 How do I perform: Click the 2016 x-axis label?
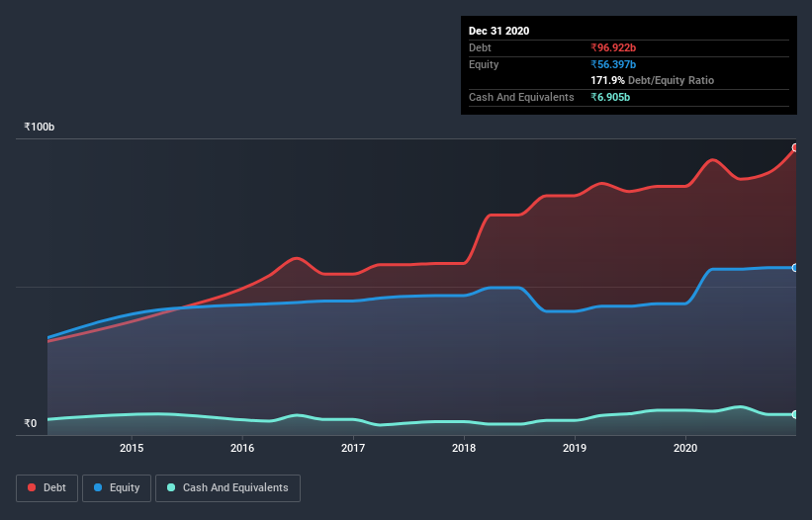(x=242, y=448)
